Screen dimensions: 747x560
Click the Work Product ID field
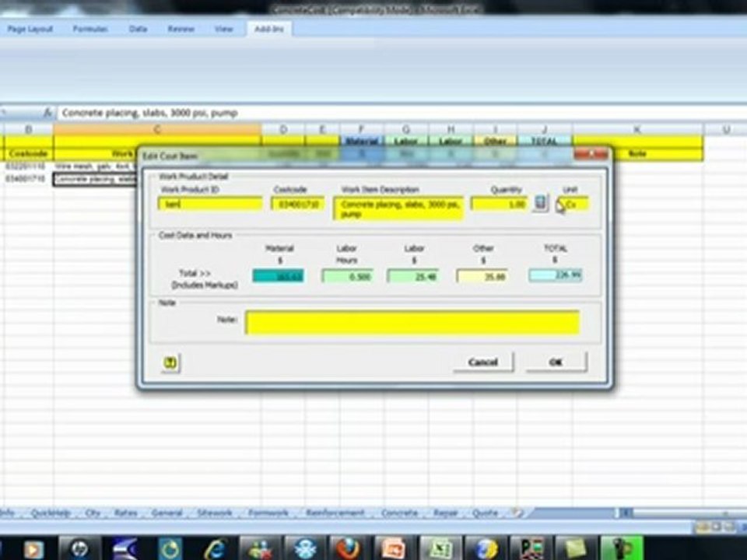point(209,204)
